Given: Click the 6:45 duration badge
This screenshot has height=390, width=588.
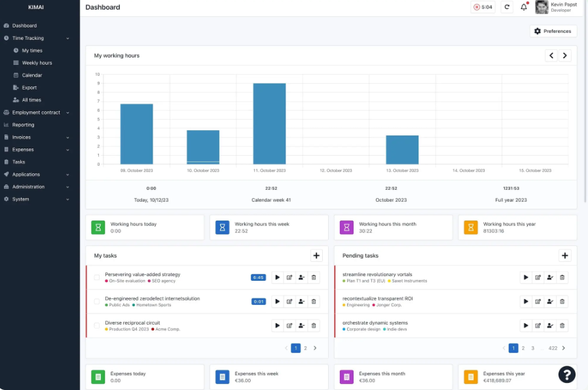Looking at the screenshot, I should [x=258, y=277].
